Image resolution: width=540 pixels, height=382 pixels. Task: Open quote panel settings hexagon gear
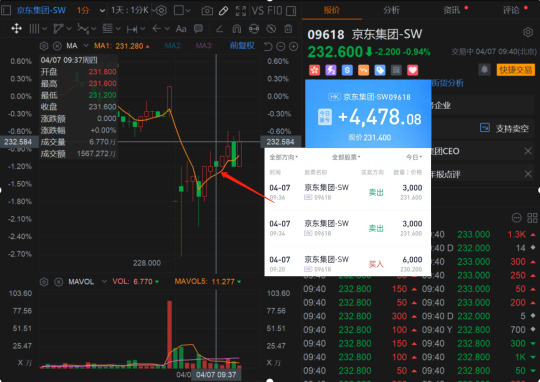(528, 33)
